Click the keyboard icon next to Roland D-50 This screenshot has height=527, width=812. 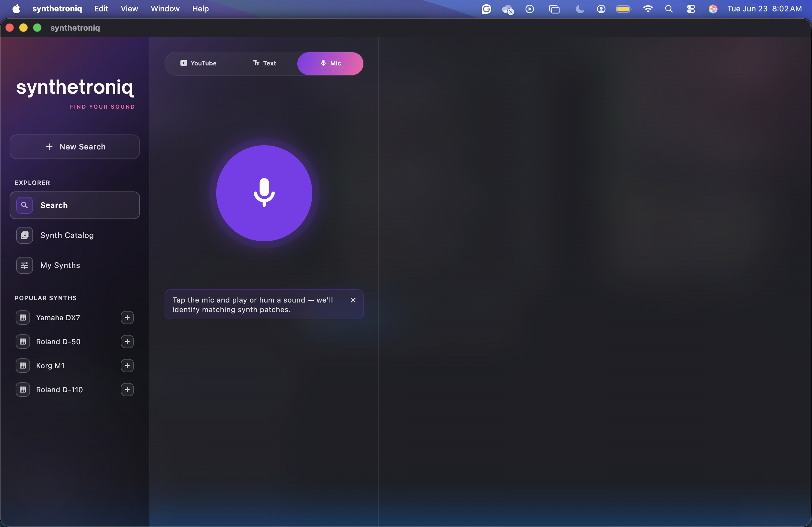point(23,342)
